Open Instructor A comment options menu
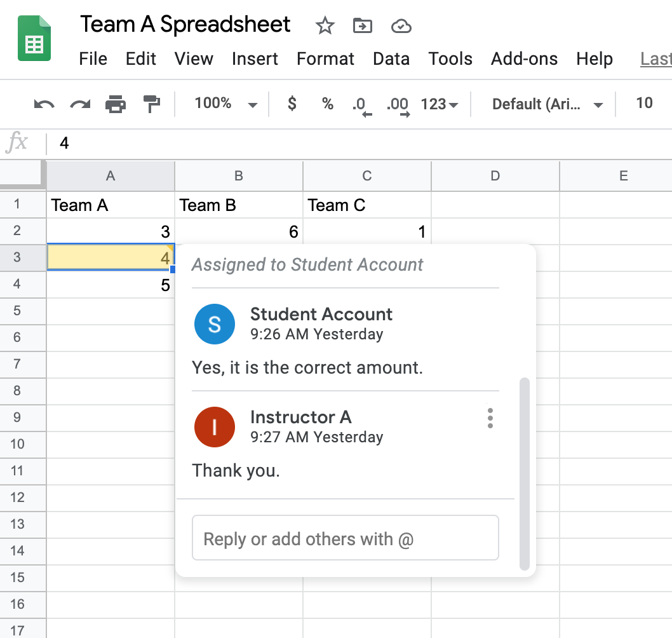 pos(490,418)
